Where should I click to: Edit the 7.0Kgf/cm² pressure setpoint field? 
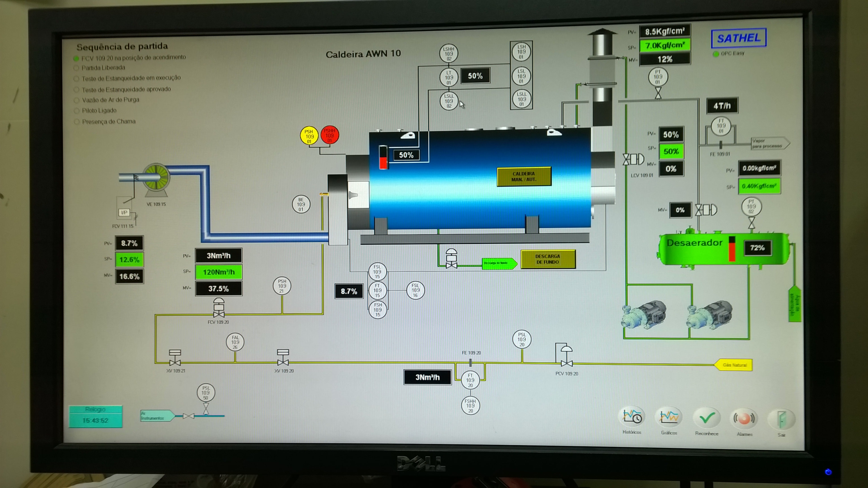pyautogui.click(x=665, y=45)
